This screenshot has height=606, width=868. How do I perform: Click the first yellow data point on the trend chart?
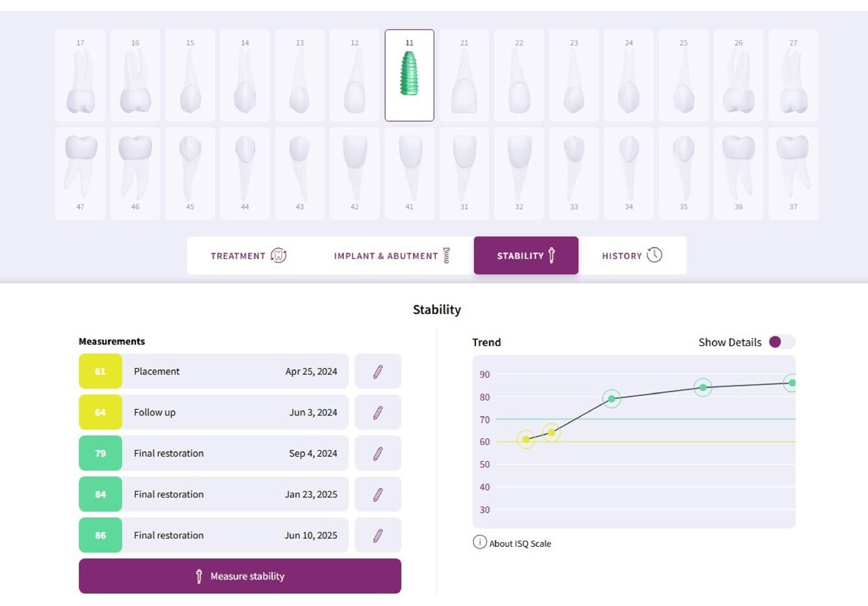tap(525, 440)
